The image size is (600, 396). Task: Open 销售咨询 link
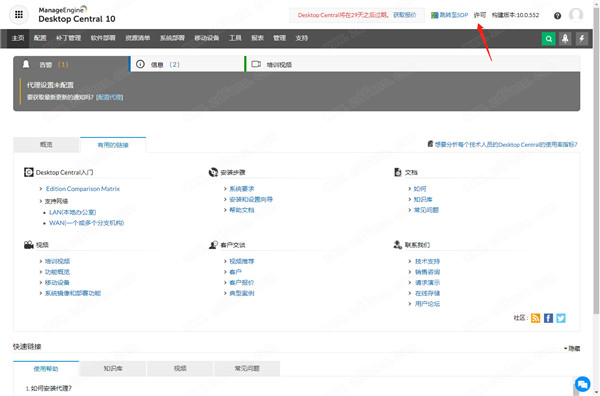(x=427, y=272)
